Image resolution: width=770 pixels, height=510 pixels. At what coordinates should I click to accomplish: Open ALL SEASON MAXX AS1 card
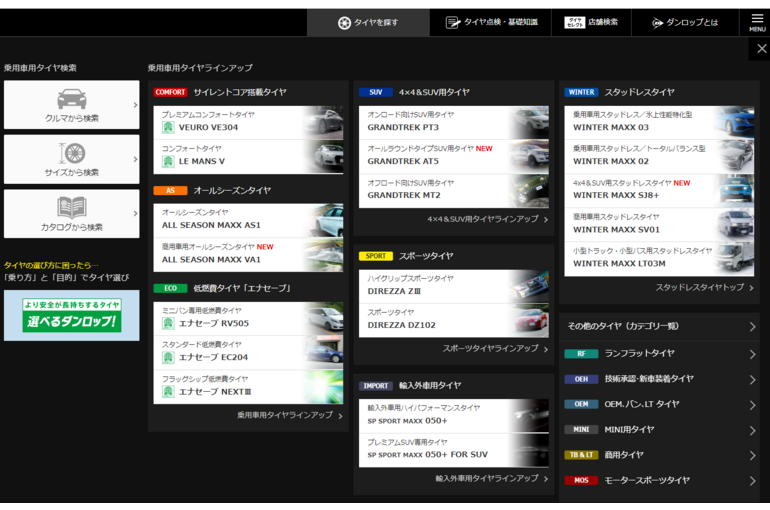pos(248,220)
